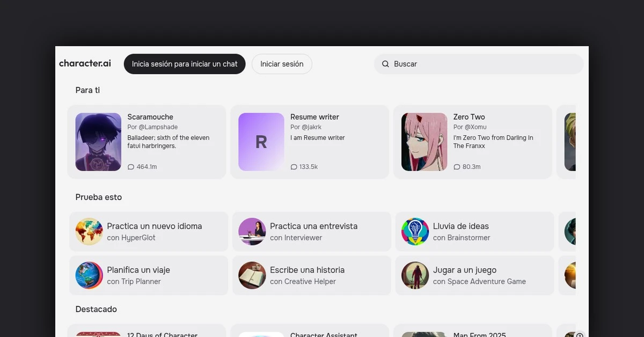This screenshot has width=644, height=337.
Task: Click the character.ai logo
Action: (x=85, y=63)
